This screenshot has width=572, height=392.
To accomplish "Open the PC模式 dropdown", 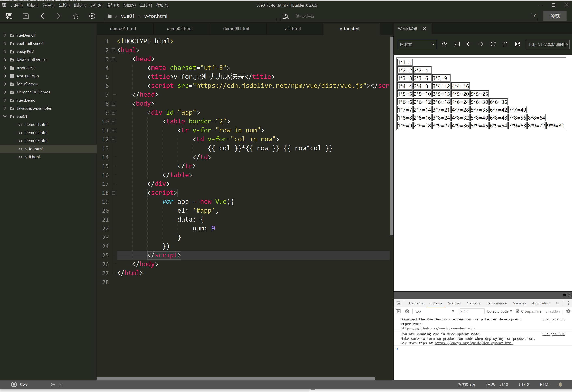I will [417, 44].
